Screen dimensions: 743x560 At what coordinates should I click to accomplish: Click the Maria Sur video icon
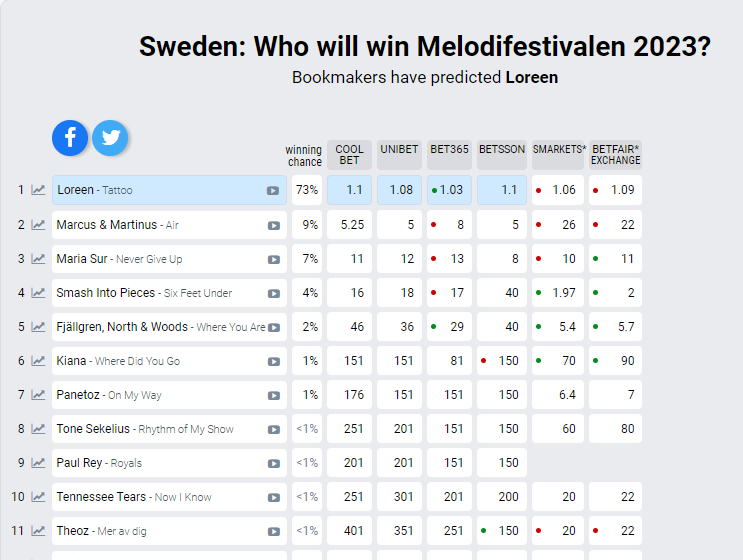[x=273, y=259]
